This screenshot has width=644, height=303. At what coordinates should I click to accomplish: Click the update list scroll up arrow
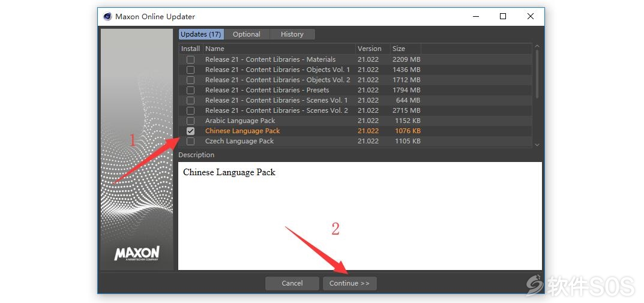pyautogui.click(x=537, y=46)
